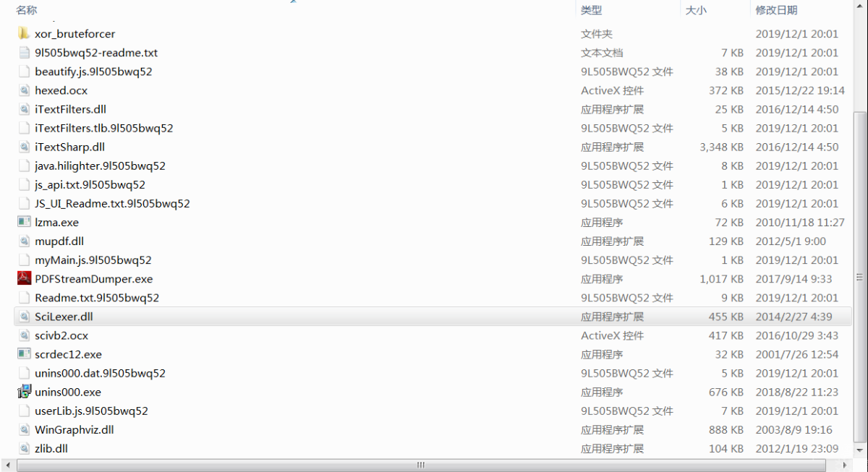The image size is (868, 472).
Task: Click the vertical scrollbar down arrow
Action: [x=860, y=451]
